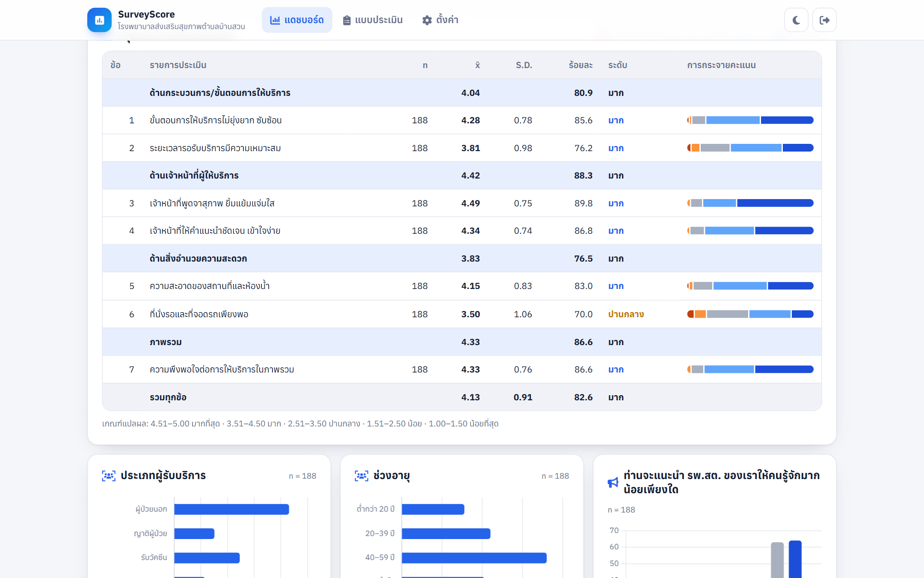This screenshot has height=578, width=924.
Task: Click the ต่ำกว่า 20 ปี age bar
Action: click(x=433, y=509)
